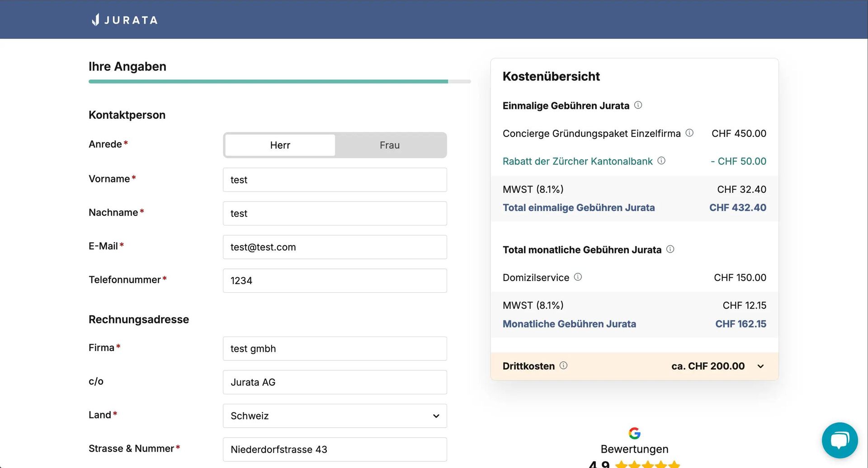This screenshot has width=868, height=468.
Task: Click the Ihre Angaben progress bar
Action: [280, 82]
